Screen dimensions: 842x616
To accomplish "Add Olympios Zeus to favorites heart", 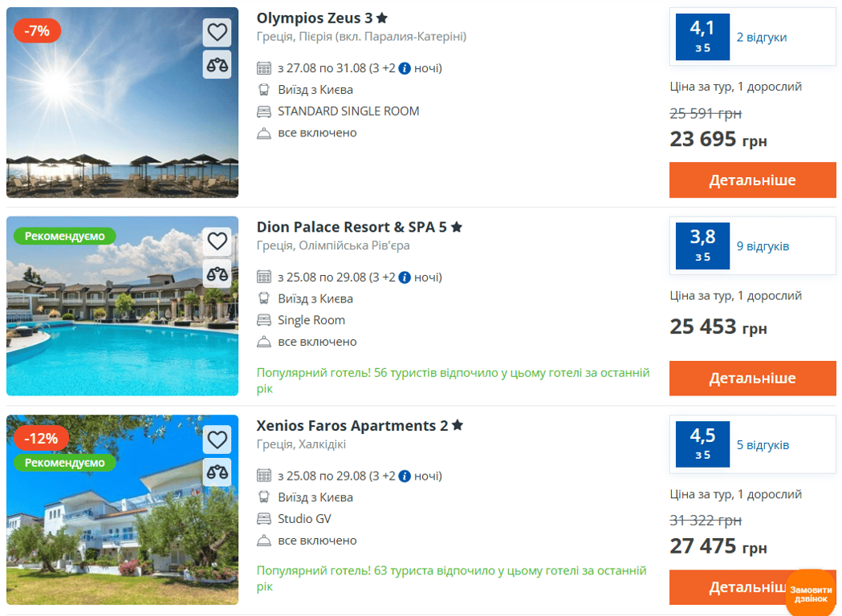I will click(x=217, y=32).
